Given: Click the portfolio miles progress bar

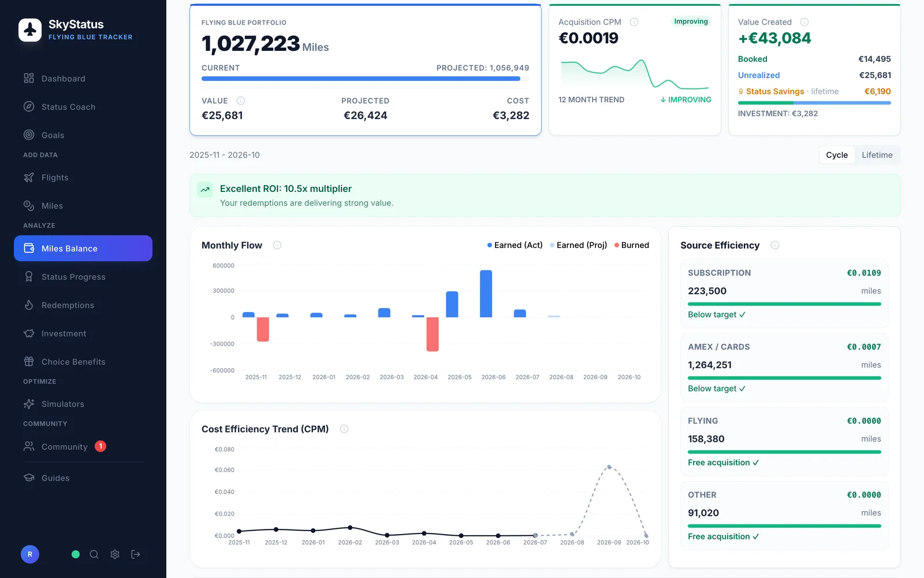Looking at the screenshot, I should click(x=365, y=79).
